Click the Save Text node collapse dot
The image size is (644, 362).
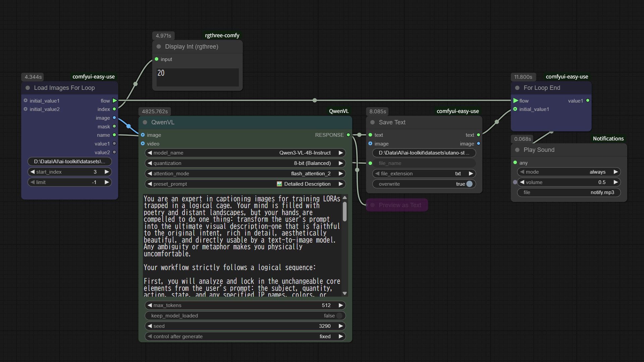[x=372, y=122]
